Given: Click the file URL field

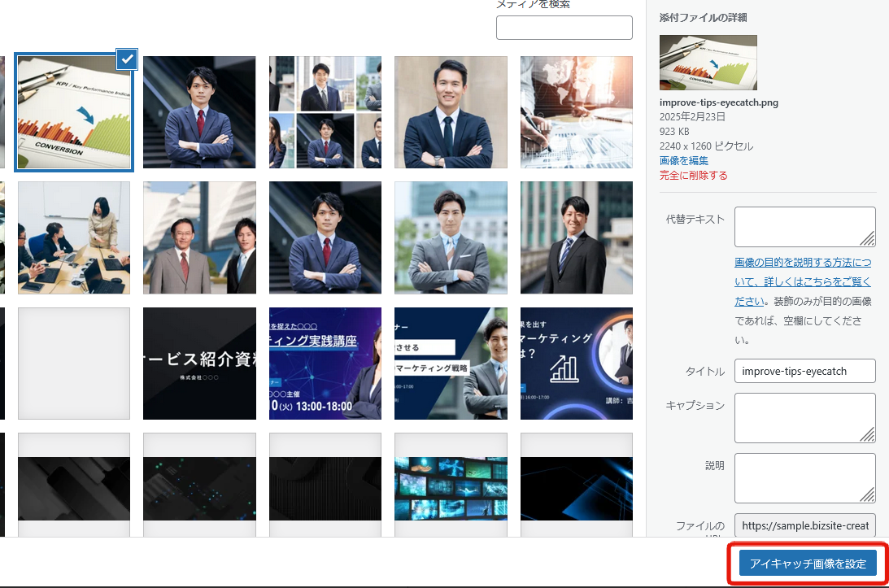Looking at the screenshot, I should pyautogui.click(x=805, y=525).
